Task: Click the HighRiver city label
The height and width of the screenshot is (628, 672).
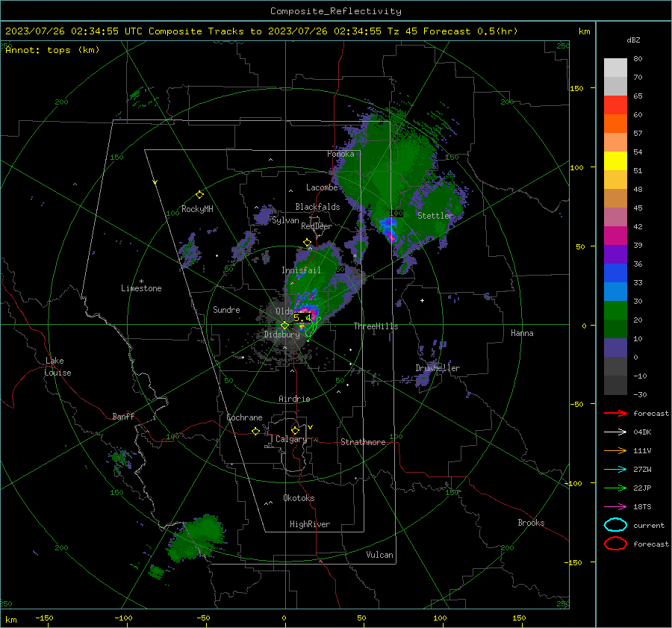Action: click(x=310, y=524)
